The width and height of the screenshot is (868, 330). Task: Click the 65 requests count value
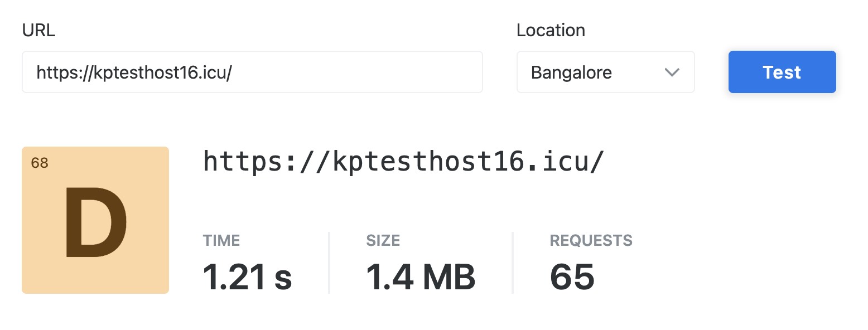coord(572,276)
